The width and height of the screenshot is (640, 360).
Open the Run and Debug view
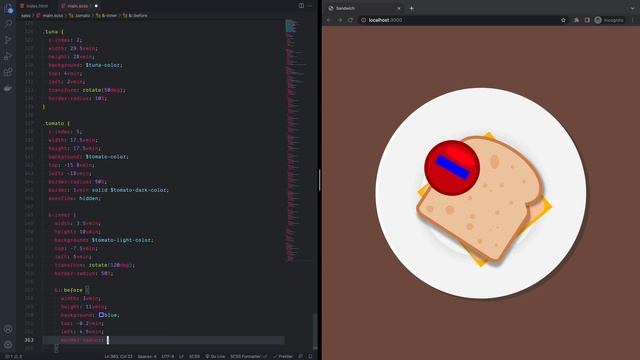tap(8, 56)
